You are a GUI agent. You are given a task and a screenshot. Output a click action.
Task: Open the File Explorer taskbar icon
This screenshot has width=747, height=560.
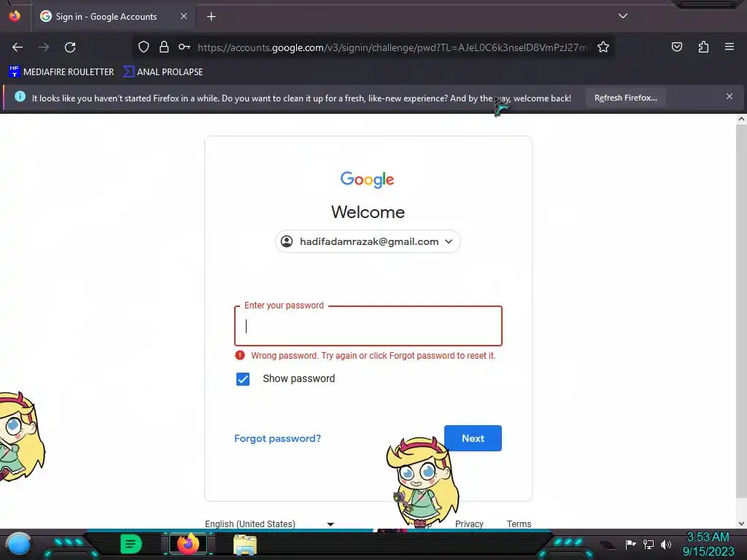(245, 545)
